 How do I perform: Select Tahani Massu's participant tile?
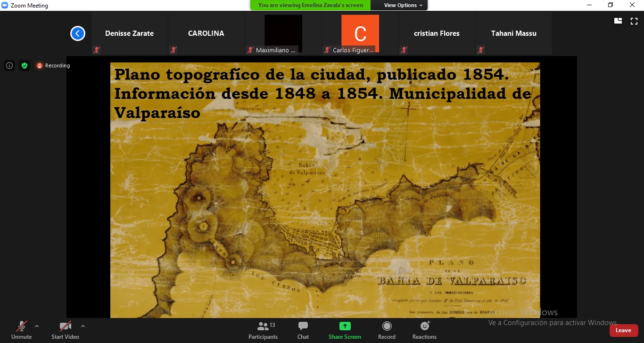513,33
